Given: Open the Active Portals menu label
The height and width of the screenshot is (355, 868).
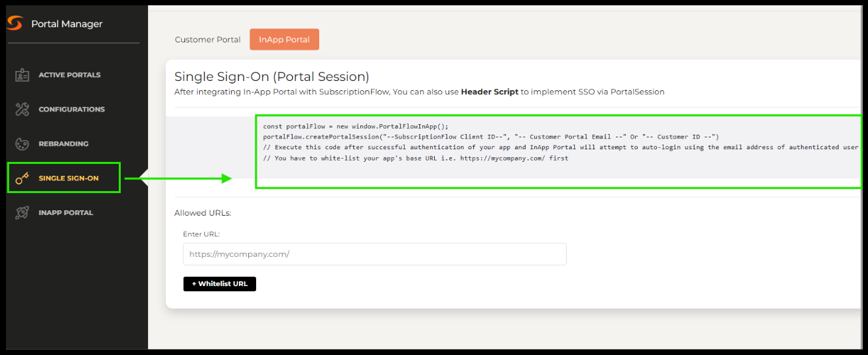Looking at the screenshot, I should [70, 75].
